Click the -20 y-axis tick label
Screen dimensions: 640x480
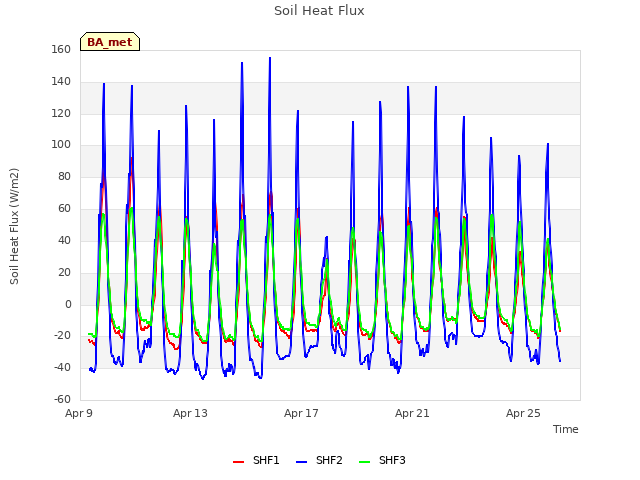tap(62, 336)
